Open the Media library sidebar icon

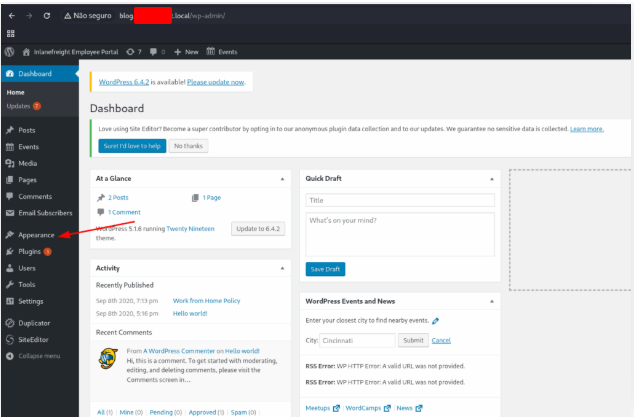pyautogui.click(x=9, y=163)
